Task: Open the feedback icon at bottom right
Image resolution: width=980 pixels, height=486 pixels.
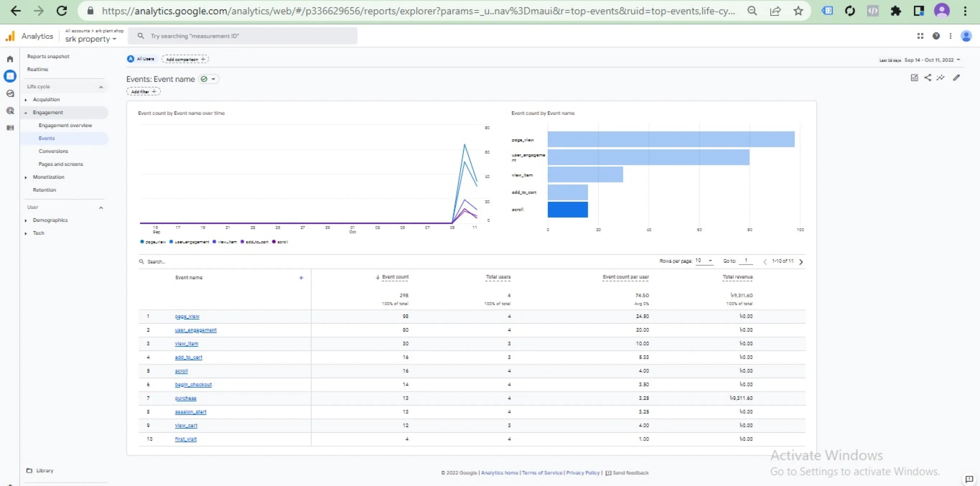Action: point(969,479)
